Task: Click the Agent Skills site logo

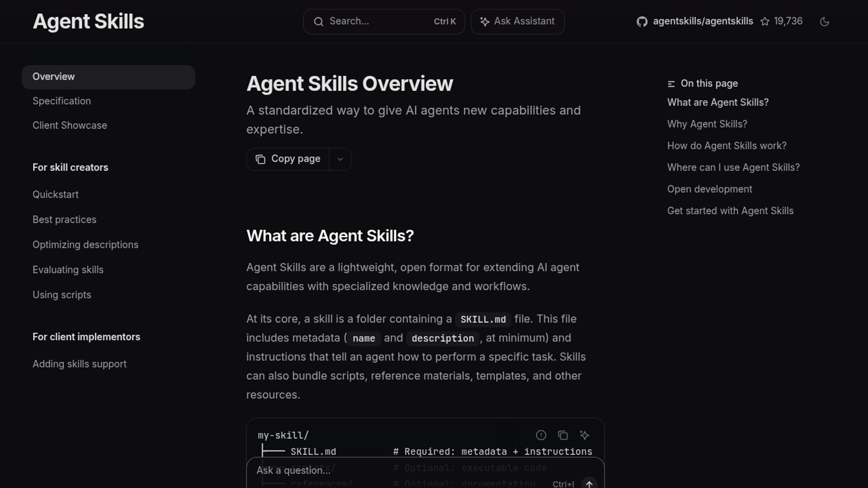Action: coord(88,21)
